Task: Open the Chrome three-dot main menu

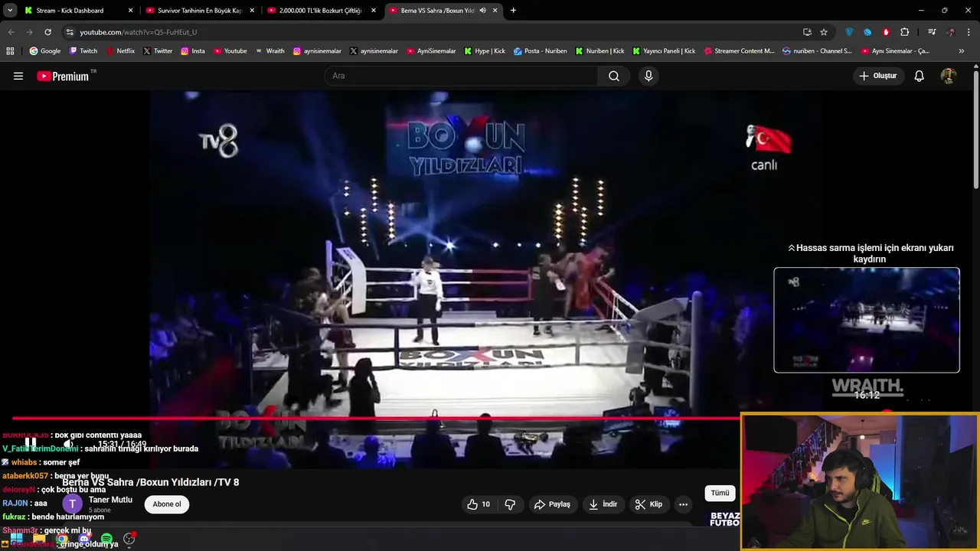Action: [969, 32]
